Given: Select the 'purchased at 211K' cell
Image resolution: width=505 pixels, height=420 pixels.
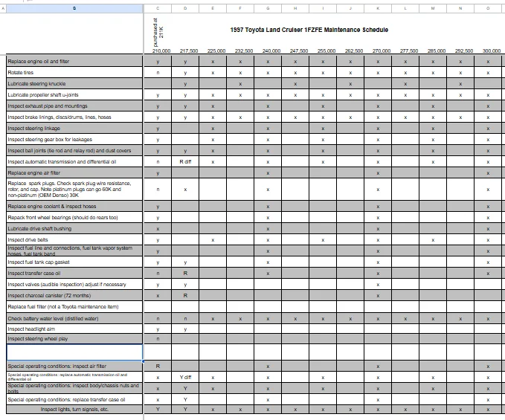Looking at the screenshot, I should (x=158, y=33).
